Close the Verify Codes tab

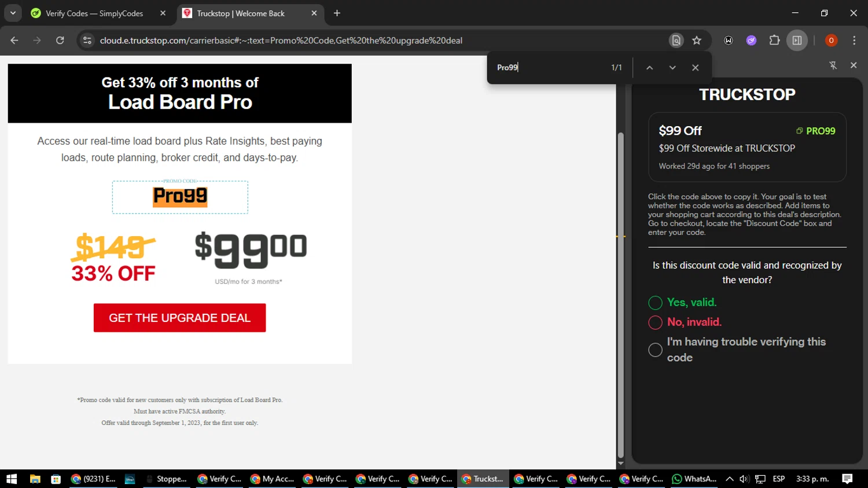(163, 13)
